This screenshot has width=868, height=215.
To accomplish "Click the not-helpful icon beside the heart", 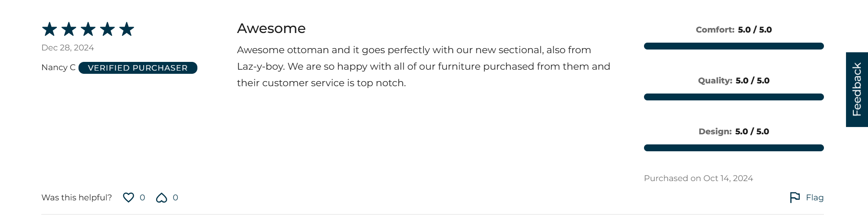I will pyautogui.click(x=162, y=198).
